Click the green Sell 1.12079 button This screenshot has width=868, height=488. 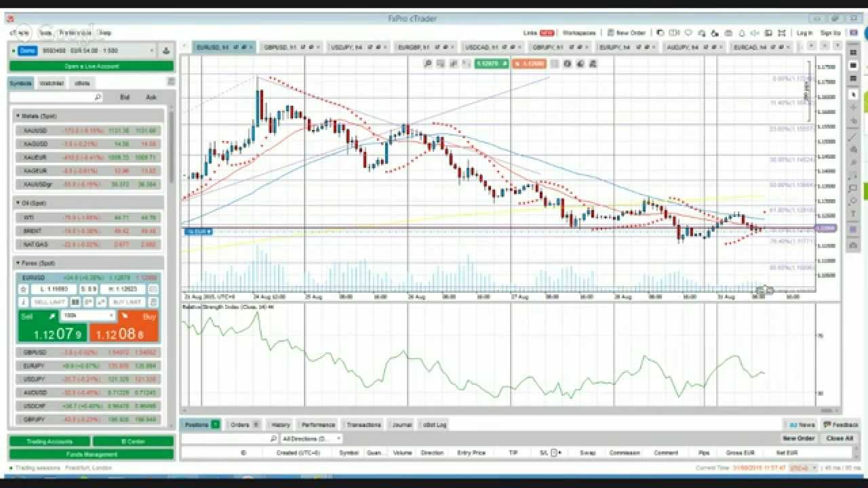[53, 326]
